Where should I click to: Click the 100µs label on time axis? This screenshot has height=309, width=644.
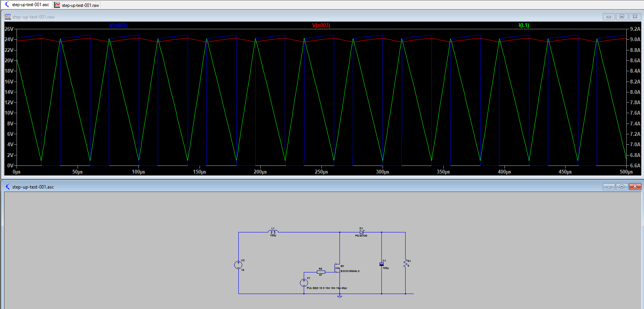coord(138,172)
